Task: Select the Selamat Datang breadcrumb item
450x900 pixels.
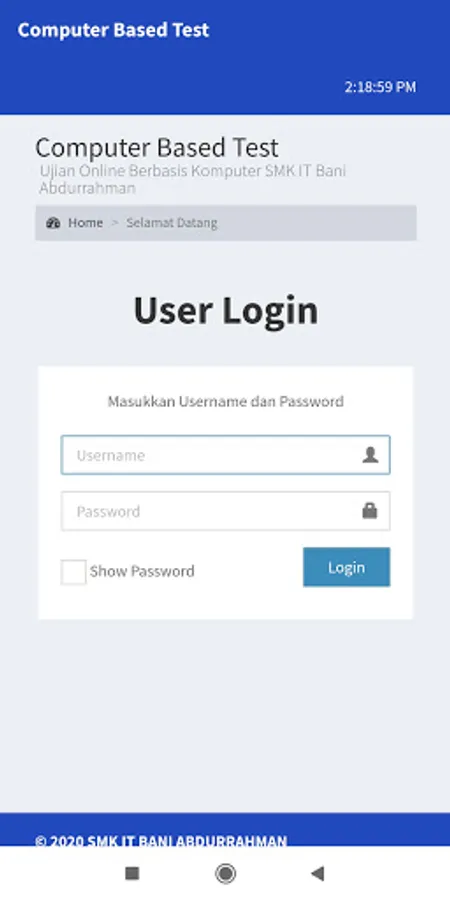Action: pyautogui.click(x=172, y=223)
